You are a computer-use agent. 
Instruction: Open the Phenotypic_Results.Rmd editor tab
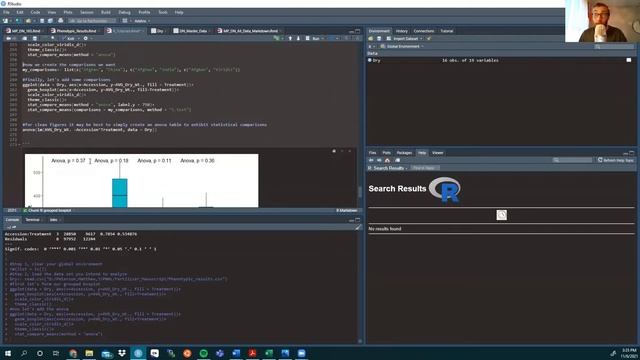click(x=76, y=31)
